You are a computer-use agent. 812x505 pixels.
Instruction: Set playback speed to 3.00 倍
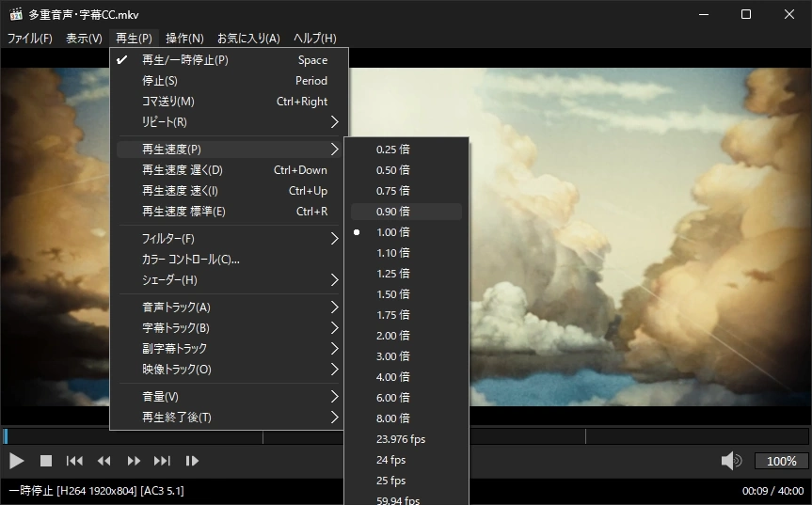pyautogui.click(x=406, y=356)
